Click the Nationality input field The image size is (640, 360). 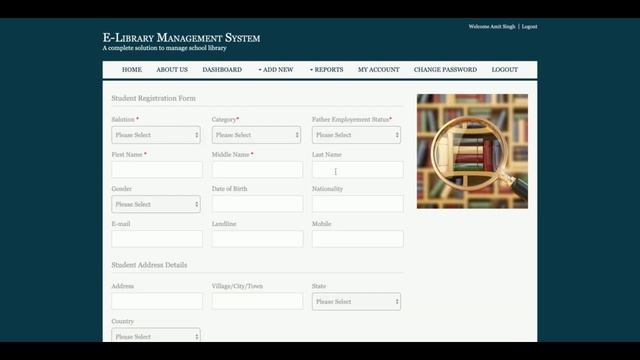[358, 204]
